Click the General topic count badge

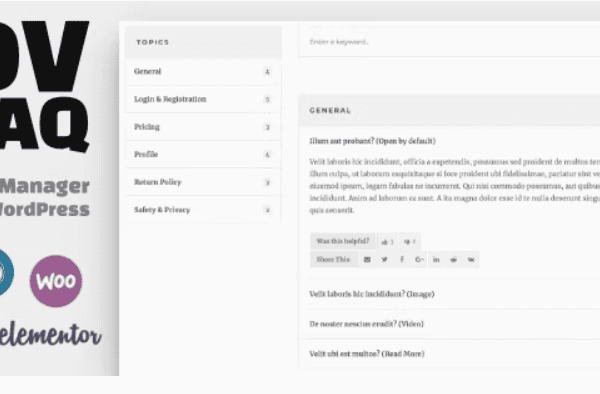[267, 72]
